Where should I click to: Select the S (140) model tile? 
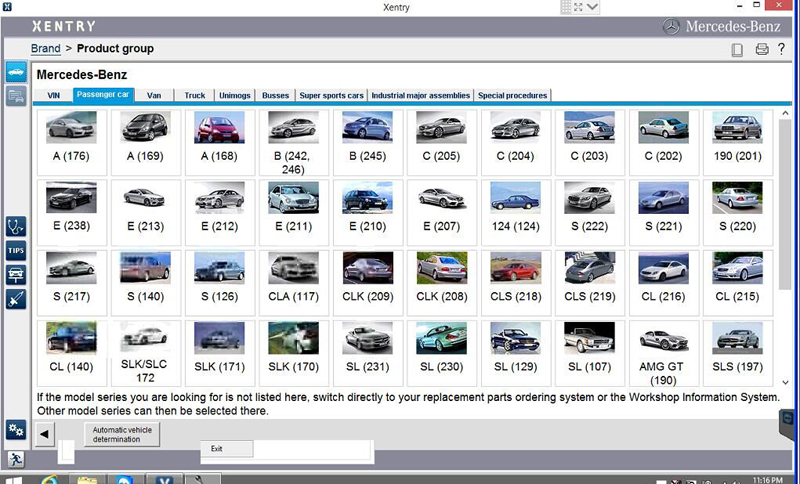click(145, 283)
